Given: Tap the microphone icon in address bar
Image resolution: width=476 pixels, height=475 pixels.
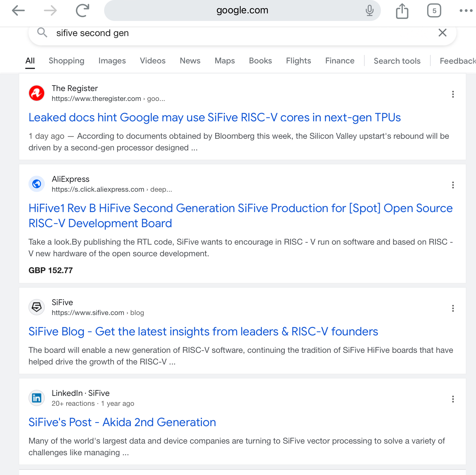Looking at the screenshot, I should pos(370,10).
